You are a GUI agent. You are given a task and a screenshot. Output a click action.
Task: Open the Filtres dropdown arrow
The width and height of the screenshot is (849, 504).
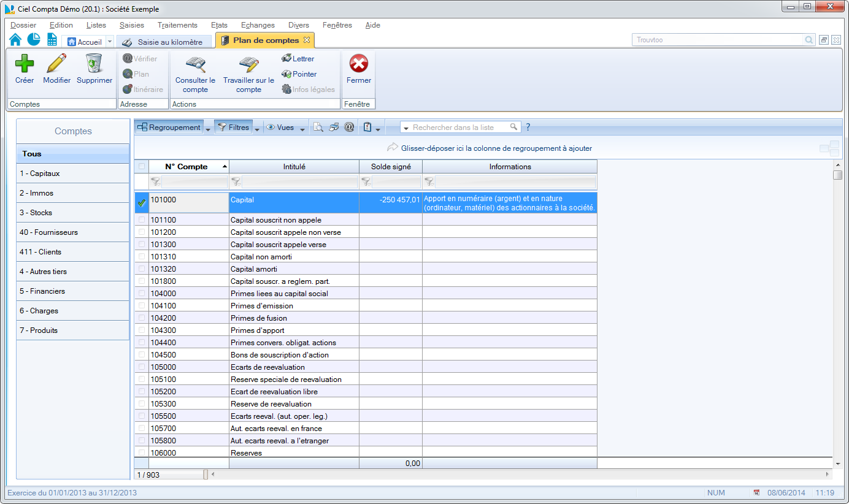(257, 129)
